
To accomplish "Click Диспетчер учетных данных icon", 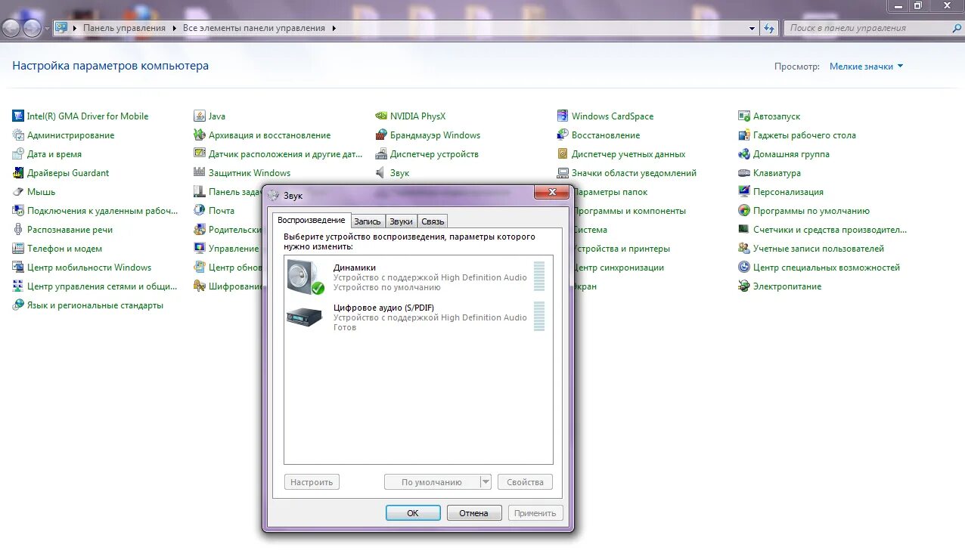I will click(x=563, y=153).
